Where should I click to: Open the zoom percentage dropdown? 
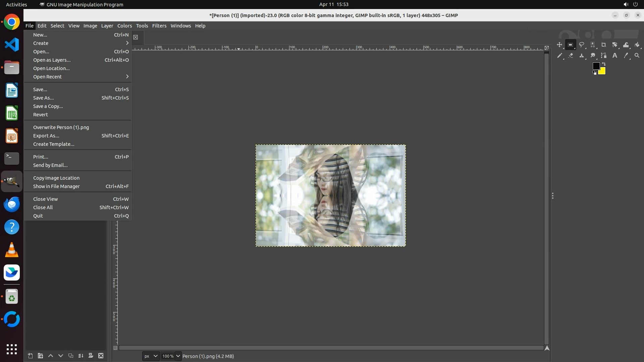pyautogui.click(x=178, y=356)
